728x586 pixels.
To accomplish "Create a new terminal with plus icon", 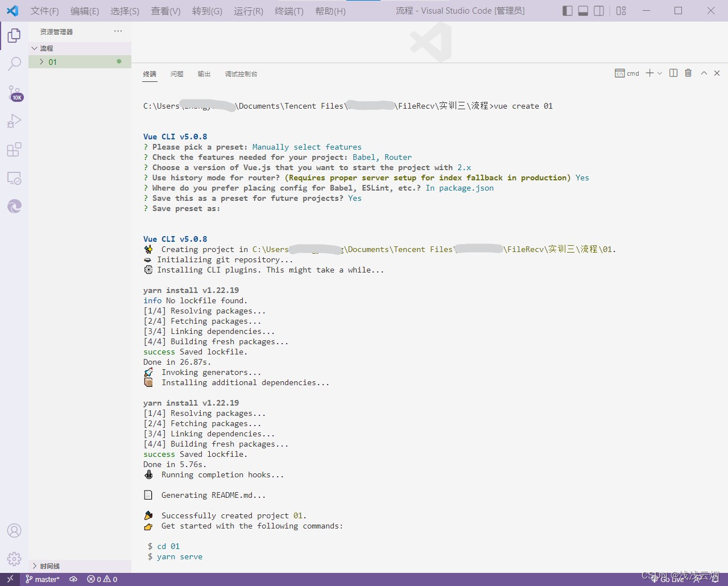I will pos(650,73).
